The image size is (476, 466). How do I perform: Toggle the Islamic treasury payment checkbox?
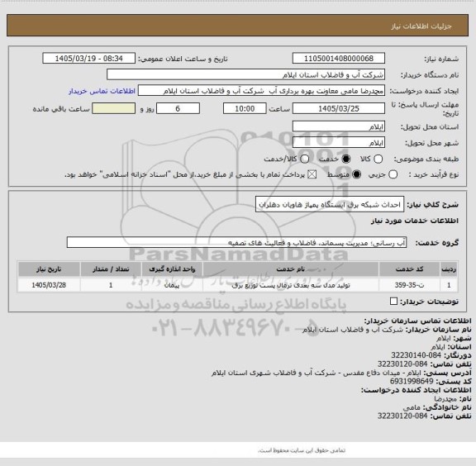click(312, 174)
